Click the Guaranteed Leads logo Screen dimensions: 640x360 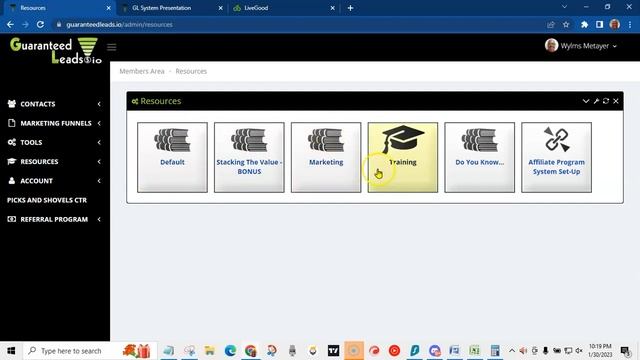click(56, 51)
